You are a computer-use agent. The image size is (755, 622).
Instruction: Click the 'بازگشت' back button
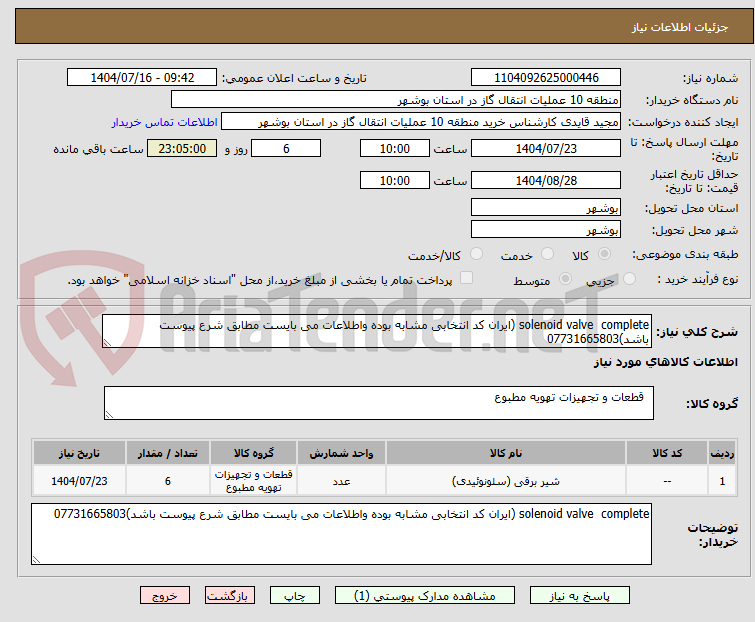click(x=230, y=595)
